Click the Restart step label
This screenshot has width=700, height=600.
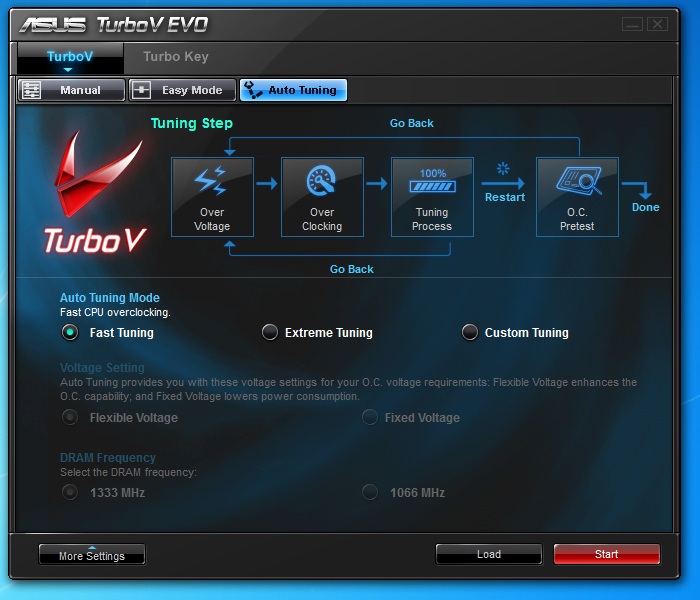click(505, 197)
